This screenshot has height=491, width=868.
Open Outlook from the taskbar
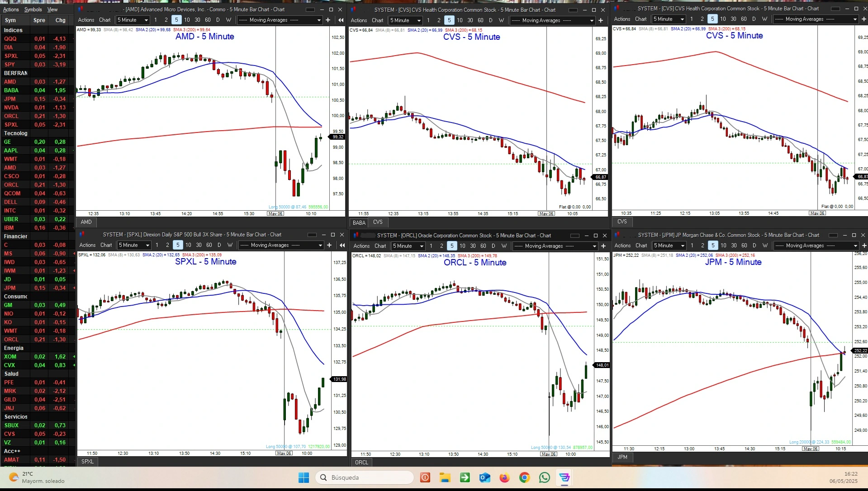(x=484, y=477)
